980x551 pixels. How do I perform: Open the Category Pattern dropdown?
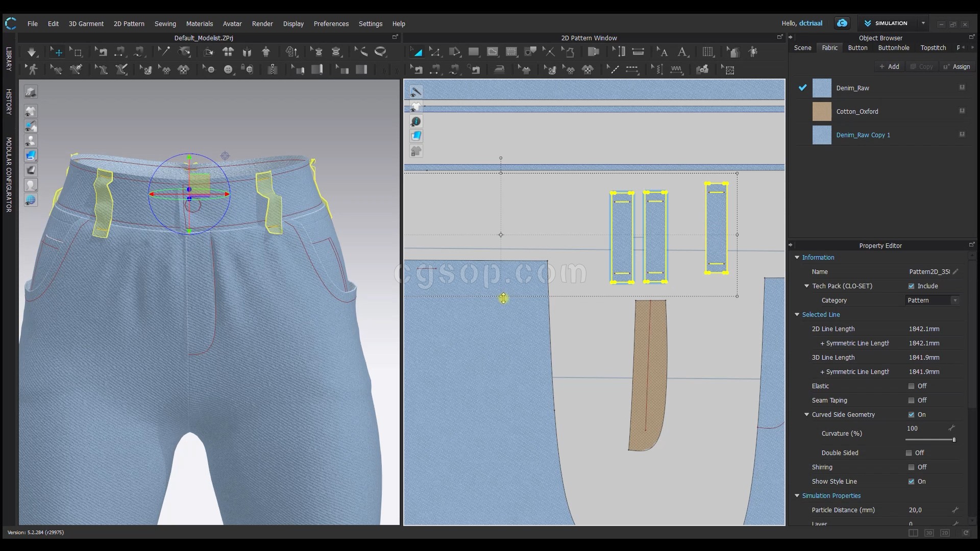tap(933, 300)
